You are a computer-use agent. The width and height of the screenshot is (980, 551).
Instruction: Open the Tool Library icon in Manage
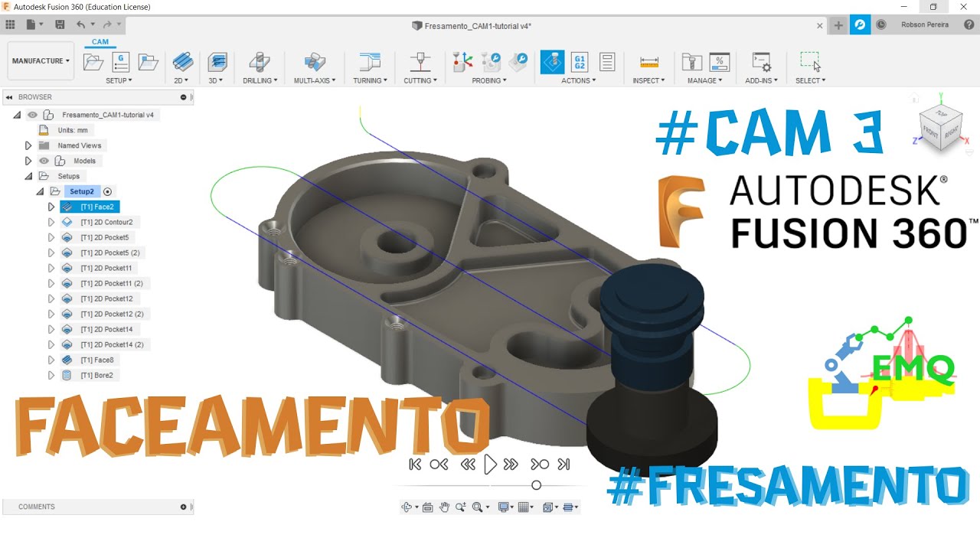tap(691, 62)
